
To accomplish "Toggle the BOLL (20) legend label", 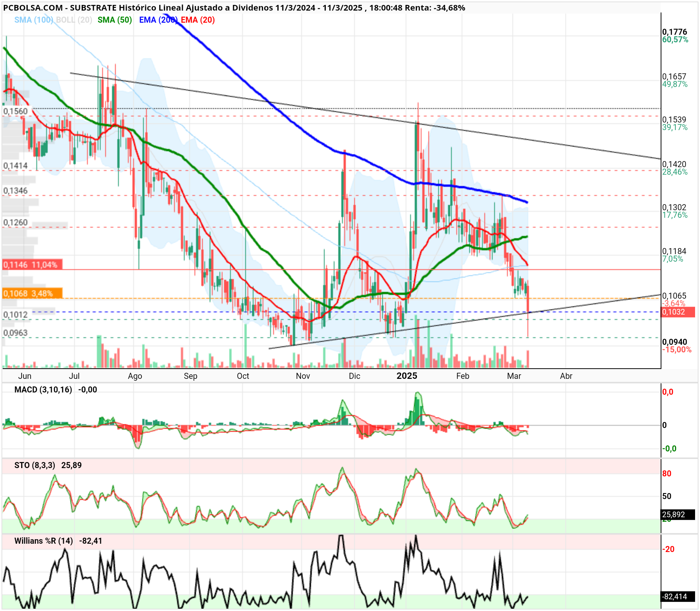I will click(x=74, y=20).
